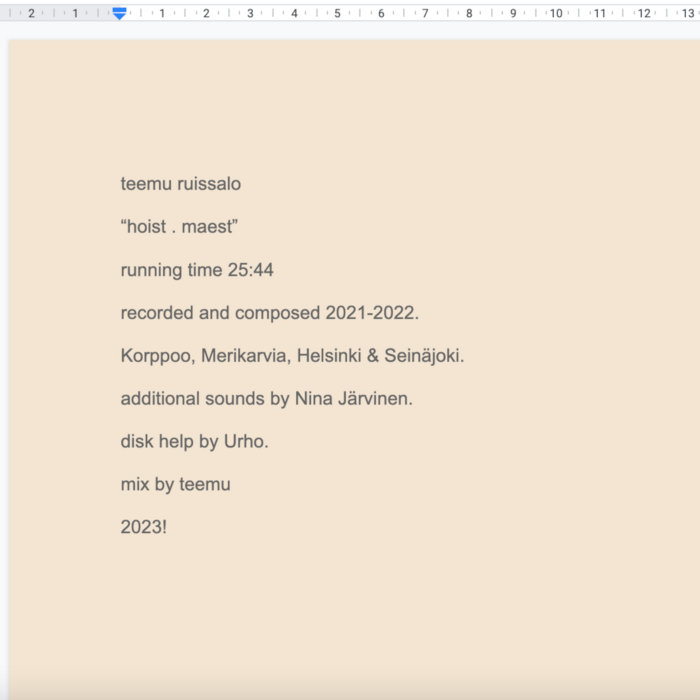Click the word "Helsinki" in the locations line

(x=325, y=356)
